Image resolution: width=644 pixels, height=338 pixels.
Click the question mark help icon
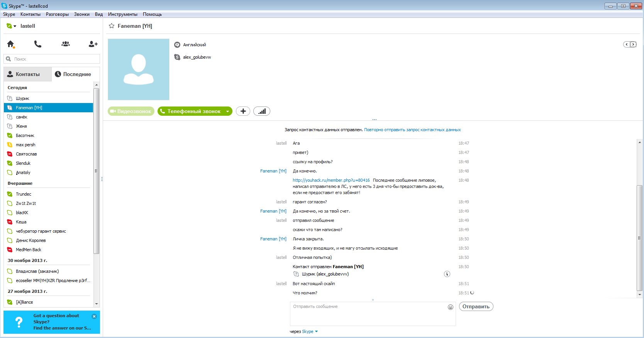pos(19,322)
